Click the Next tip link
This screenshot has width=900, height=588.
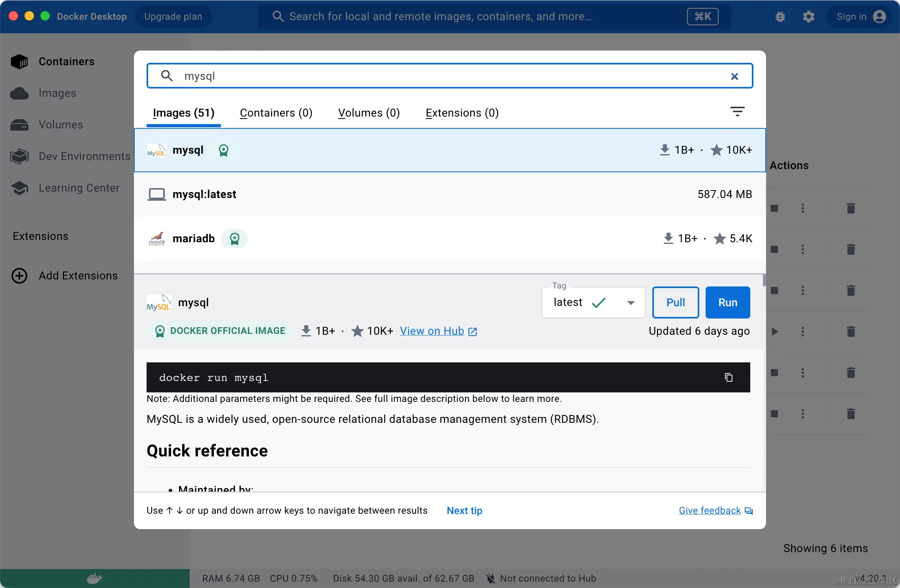(465, 511)
